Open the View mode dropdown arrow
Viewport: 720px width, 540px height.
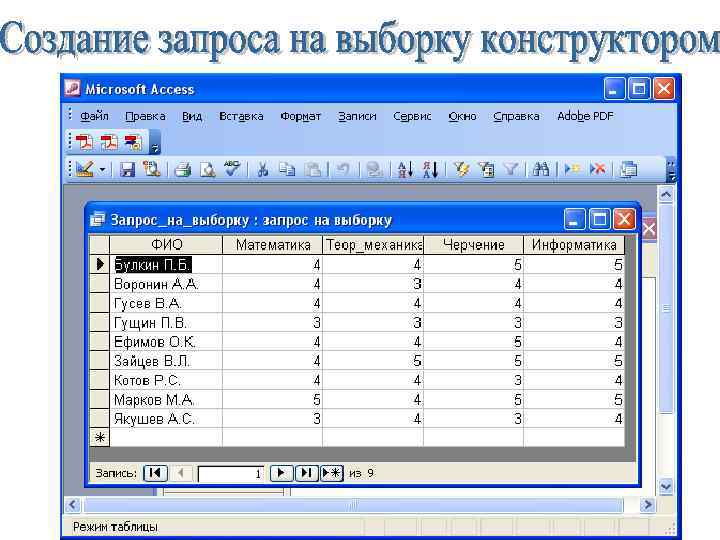tap(102, 169)
